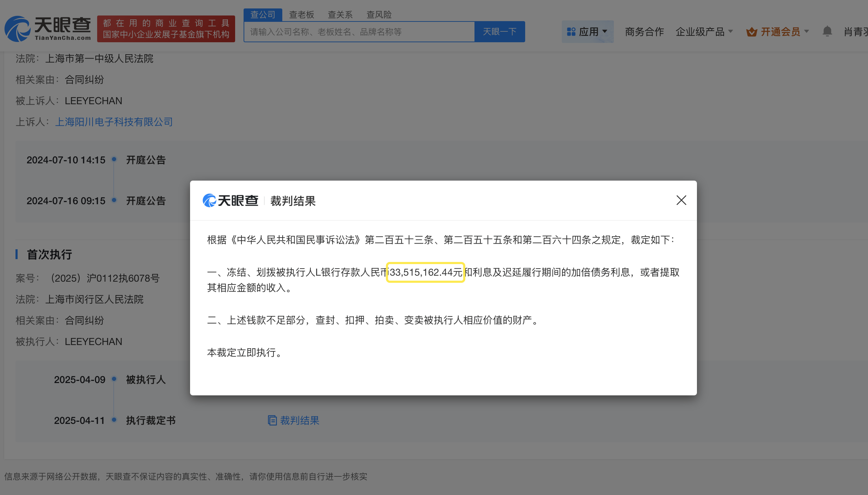Expand the 应用 dropdown menu
The height and width of the screenshot is (495, 868).
pos(605,31)
